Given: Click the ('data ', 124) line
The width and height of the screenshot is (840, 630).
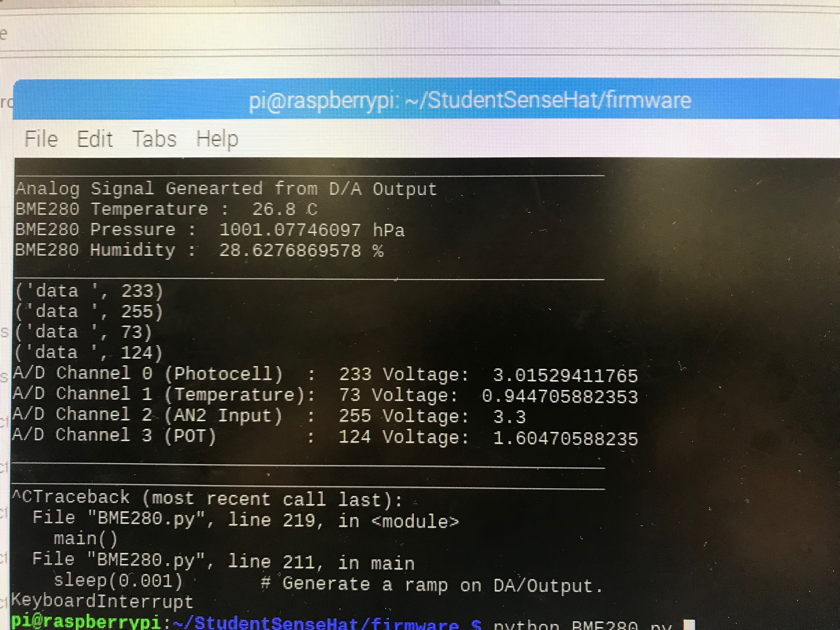Looking at the screenshot, I should [89, 353].
